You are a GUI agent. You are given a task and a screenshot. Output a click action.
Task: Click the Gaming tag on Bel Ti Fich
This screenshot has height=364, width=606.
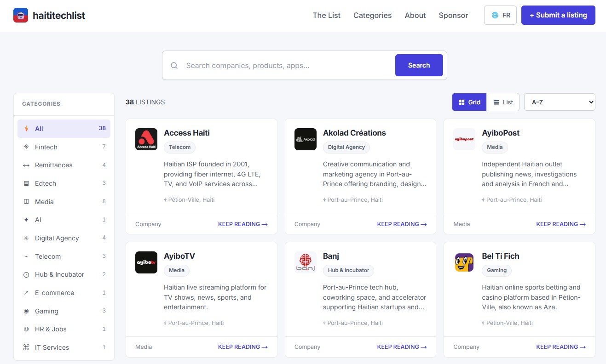coord(496,270)
